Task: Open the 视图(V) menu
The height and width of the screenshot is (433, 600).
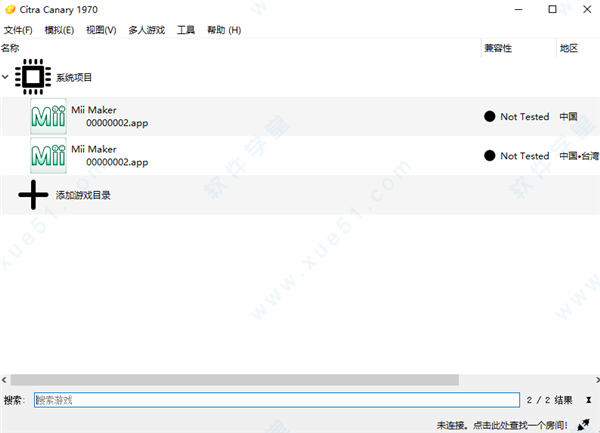Action: point(101,30)
